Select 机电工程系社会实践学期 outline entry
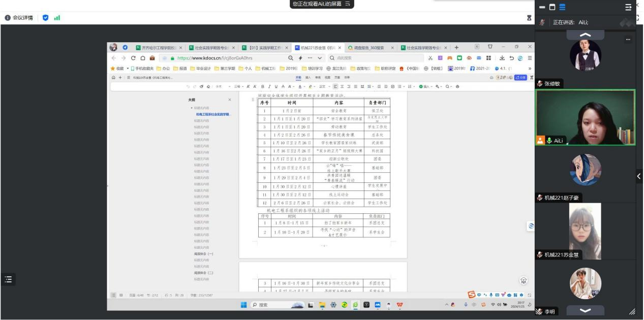The height and width of the screenshot is (320, 644). (x=210, y=114)
